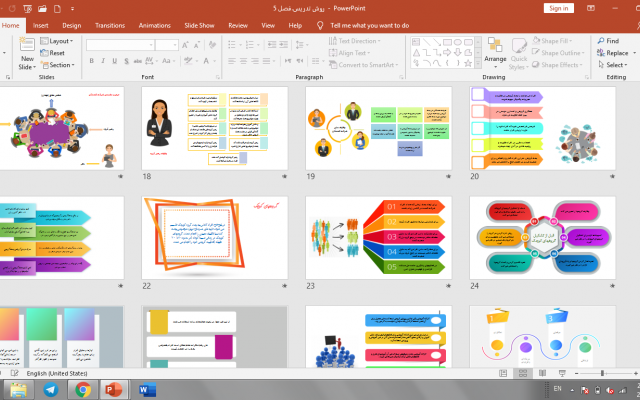Click the Find button
Screen dimensions: 640x400
coord(608,41)
